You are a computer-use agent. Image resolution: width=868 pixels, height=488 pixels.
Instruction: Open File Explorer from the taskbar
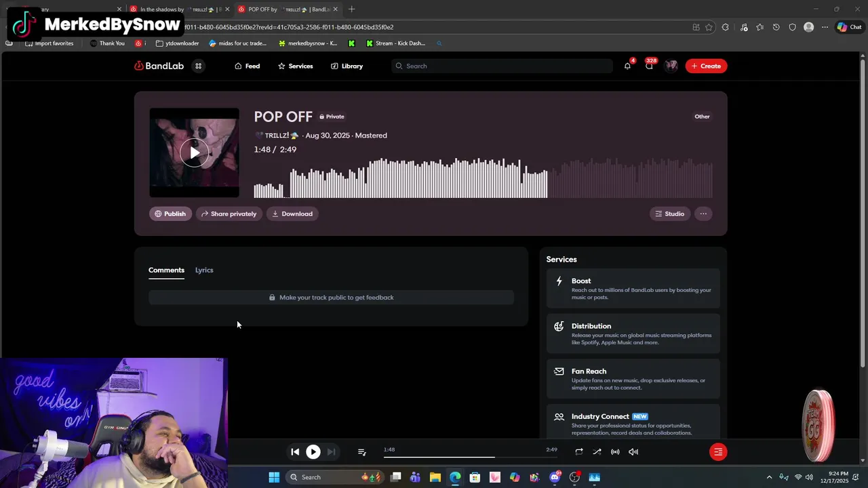tap(435, 477)
